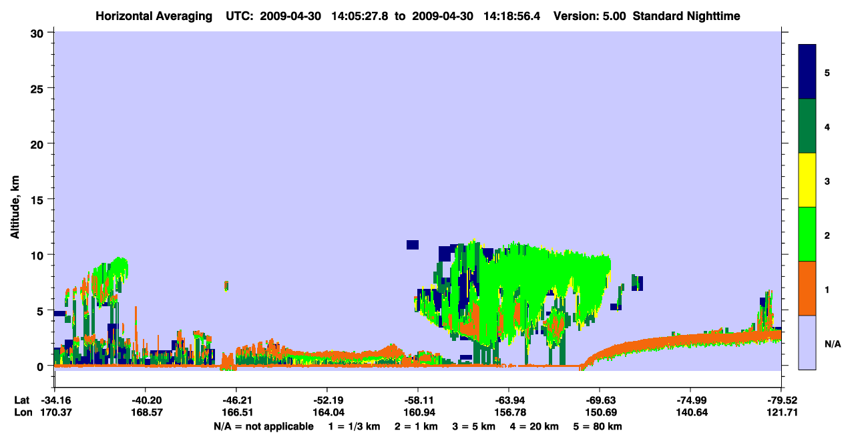Click the '3 = 5 km' legend entry

click(x=474, y=426)
